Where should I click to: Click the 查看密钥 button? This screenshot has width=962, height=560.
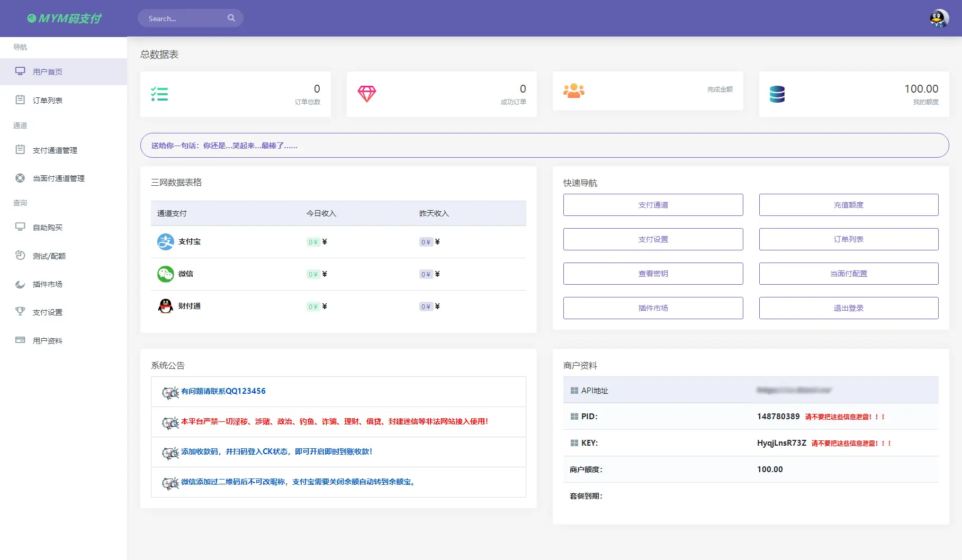tap(653, 273)
